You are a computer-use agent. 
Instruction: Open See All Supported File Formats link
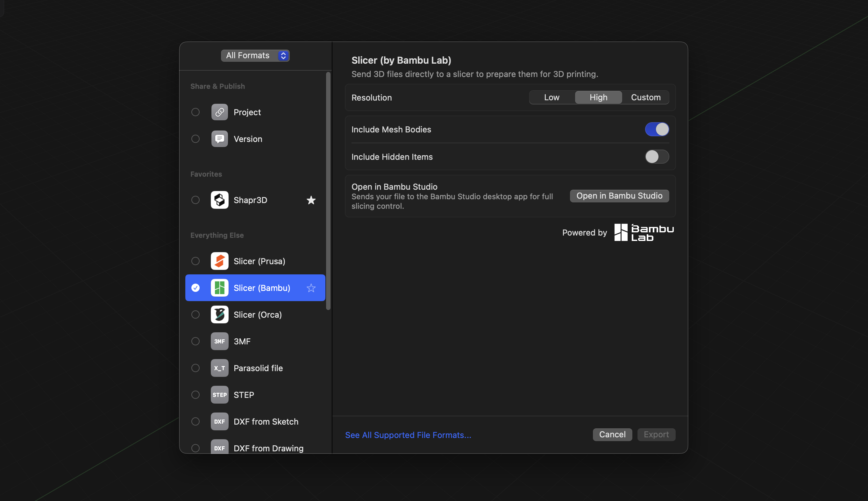click(x=408, y=435)
